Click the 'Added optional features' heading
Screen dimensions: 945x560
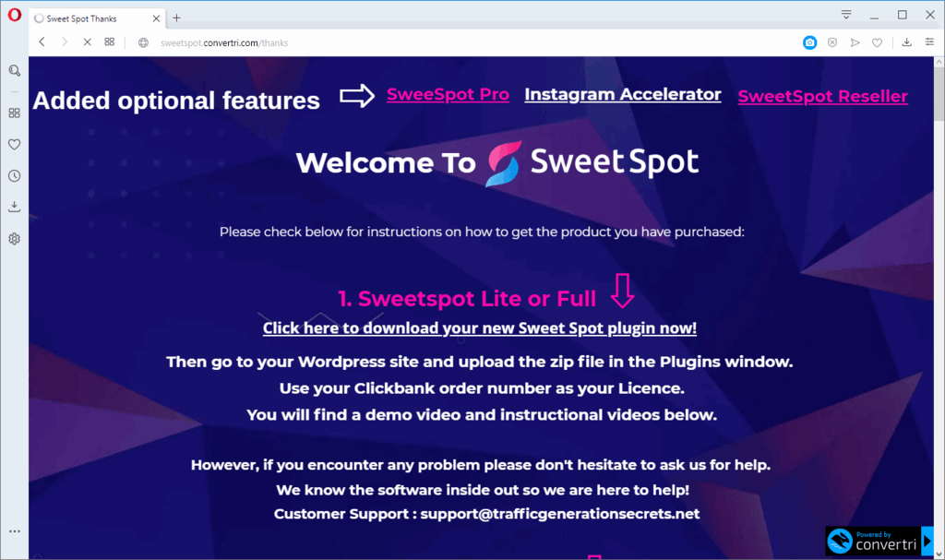coord(176,101)
